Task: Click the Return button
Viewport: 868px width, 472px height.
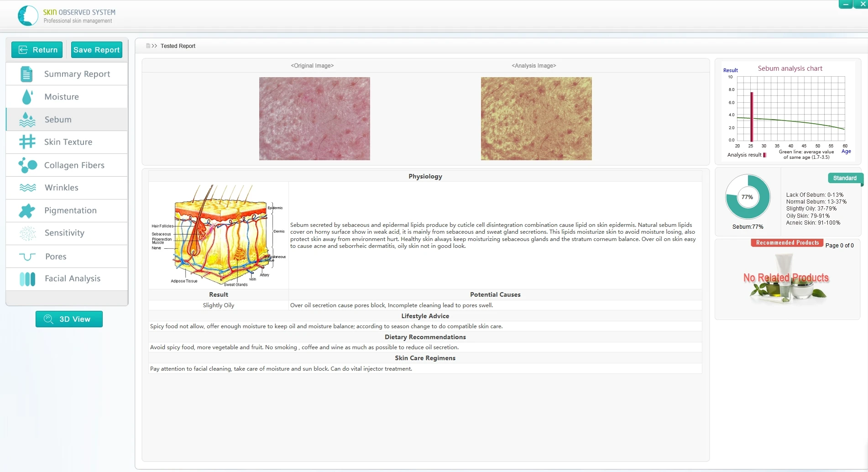Action: coord(37,49)
